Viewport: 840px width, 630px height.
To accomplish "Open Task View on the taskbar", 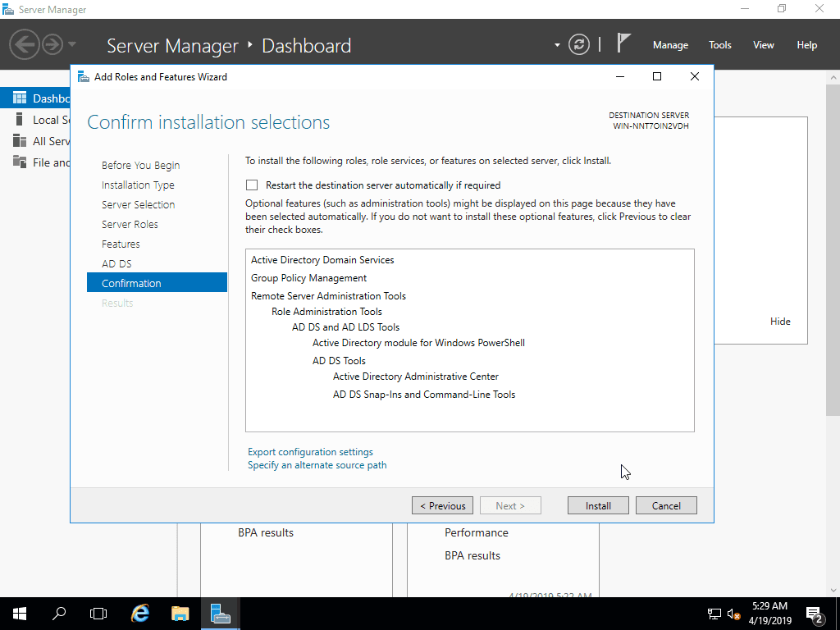I will click(98, 614).
